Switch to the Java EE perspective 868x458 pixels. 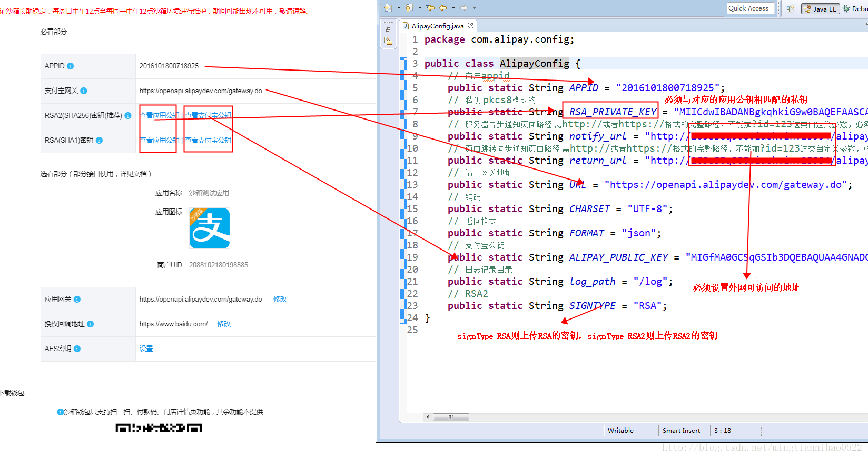click(820, 8)
